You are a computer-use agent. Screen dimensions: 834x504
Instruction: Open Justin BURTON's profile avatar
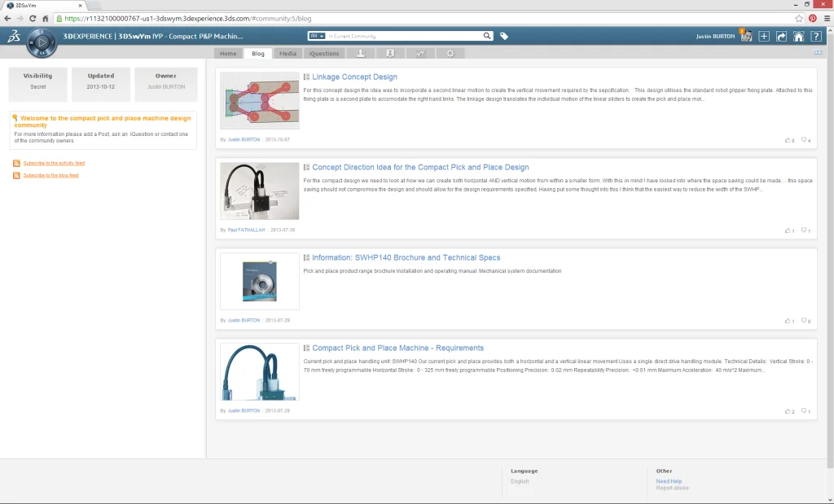(746, 36)
